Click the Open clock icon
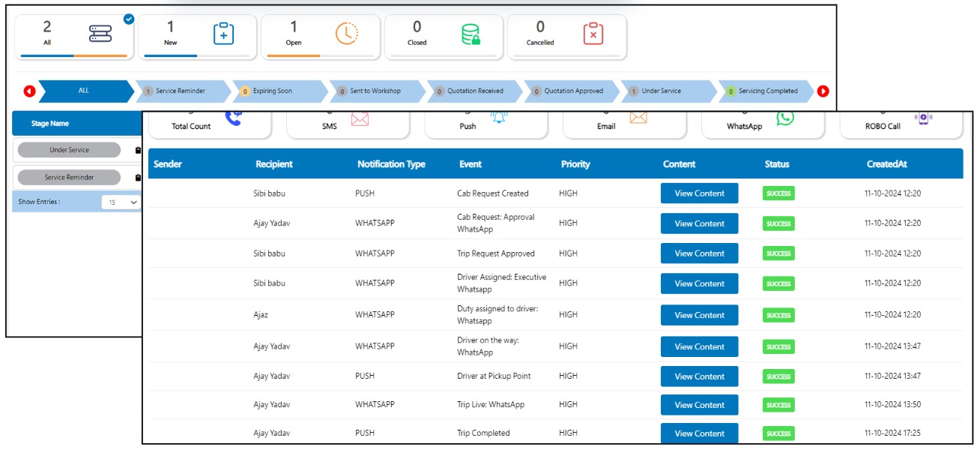The width and height of the screenshot is (980, 450). [x=346, y=34]
